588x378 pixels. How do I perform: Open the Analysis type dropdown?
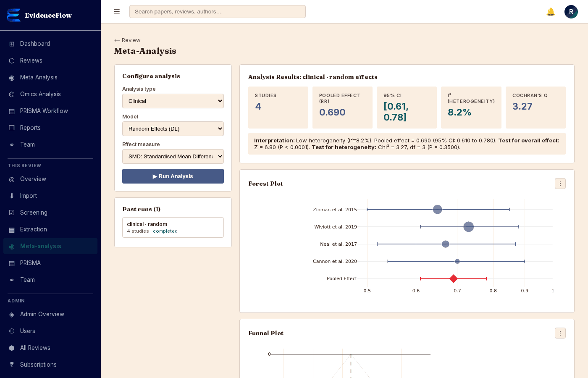[x=173, y=101]
